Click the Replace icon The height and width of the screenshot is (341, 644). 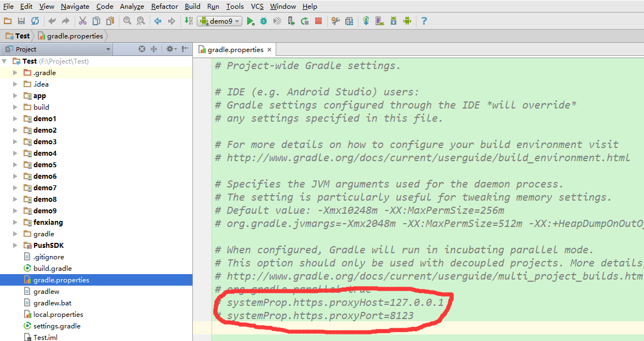point(141,21)
